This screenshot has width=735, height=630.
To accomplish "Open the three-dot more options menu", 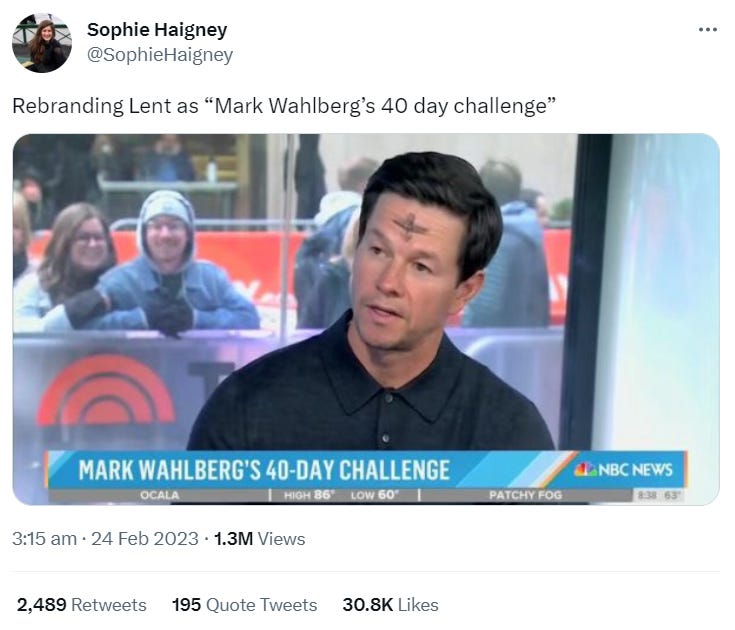I will coord(707,30).
